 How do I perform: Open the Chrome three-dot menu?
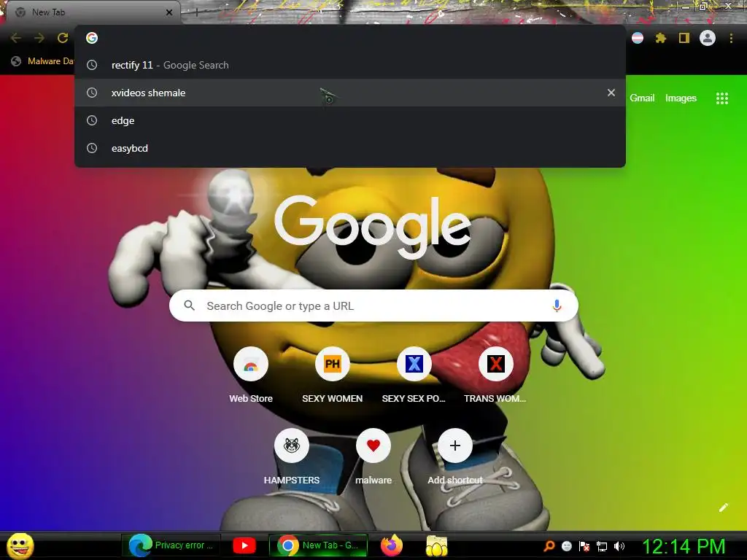click(731, 38)
